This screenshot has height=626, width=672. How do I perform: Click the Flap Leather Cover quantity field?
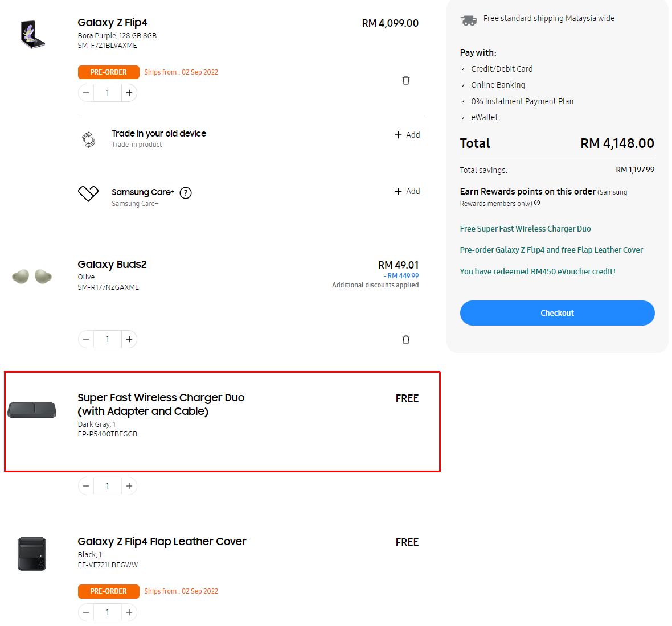(107, 612)
